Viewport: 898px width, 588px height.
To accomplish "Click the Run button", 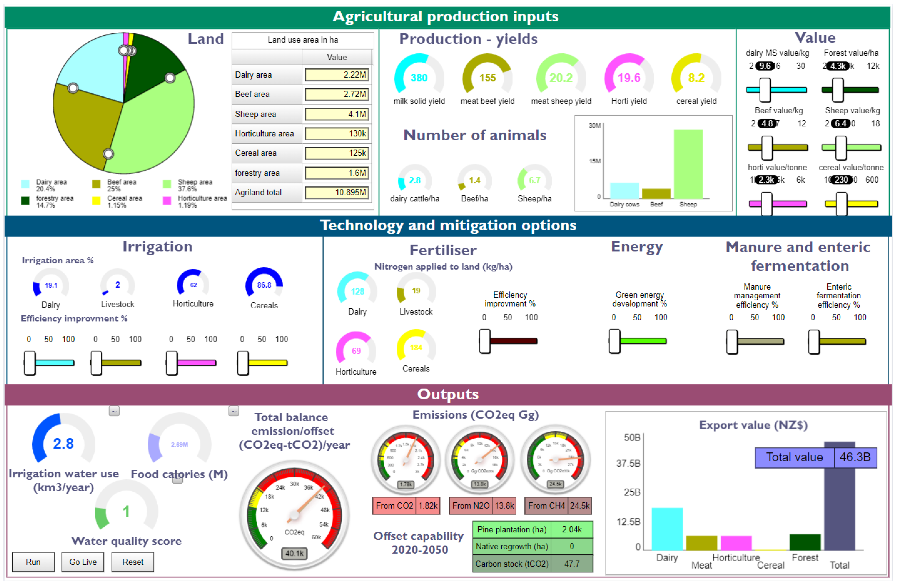I will (33, 562).
